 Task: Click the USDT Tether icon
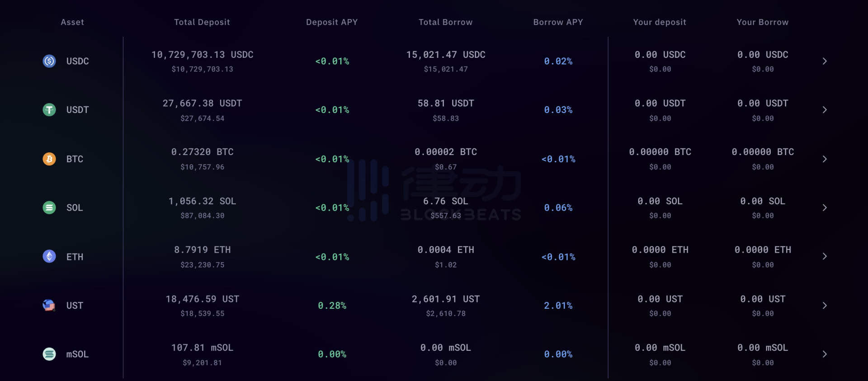click(49, 110)
